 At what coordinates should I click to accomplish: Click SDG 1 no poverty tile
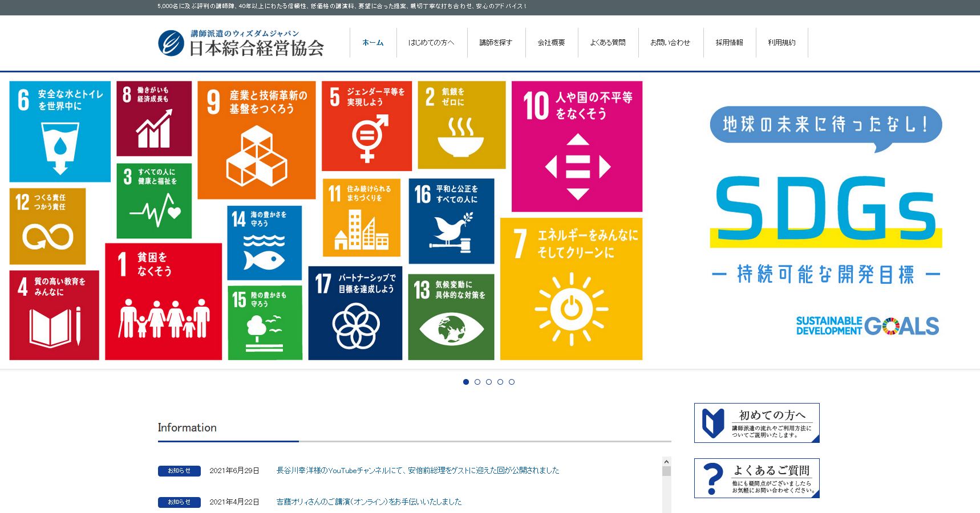tap(164, 302)
